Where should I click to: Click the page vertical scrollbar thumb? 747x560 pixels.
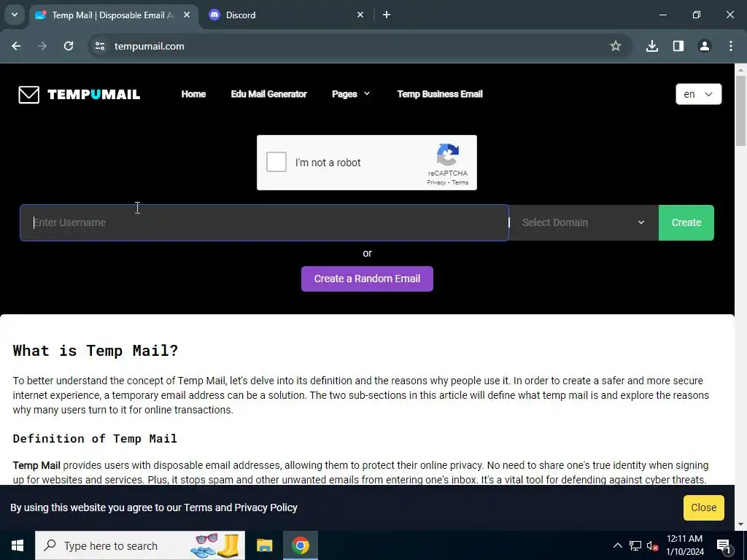coord(741,111)
